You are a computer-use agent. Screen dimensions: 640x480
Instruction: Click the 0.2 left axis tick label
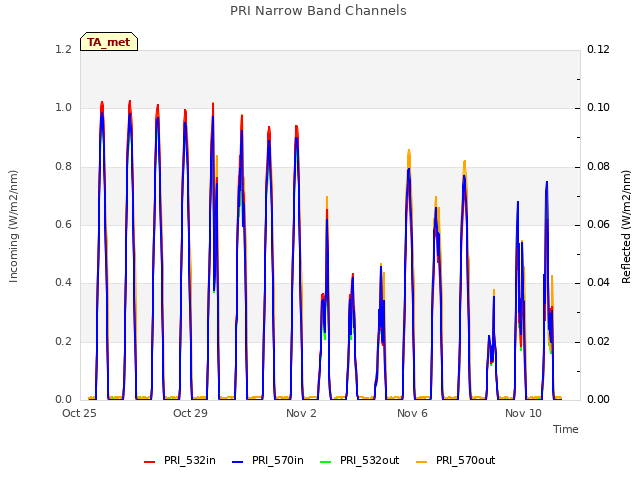[63, 341]
